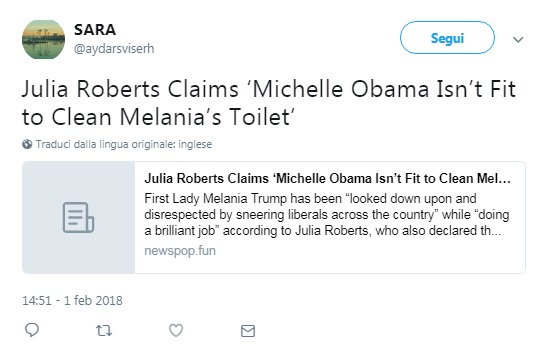Open the tweet timestamp 14:51 - 1 feb 2018
Screen dimensions: 547x360
[x=73, y=300]
